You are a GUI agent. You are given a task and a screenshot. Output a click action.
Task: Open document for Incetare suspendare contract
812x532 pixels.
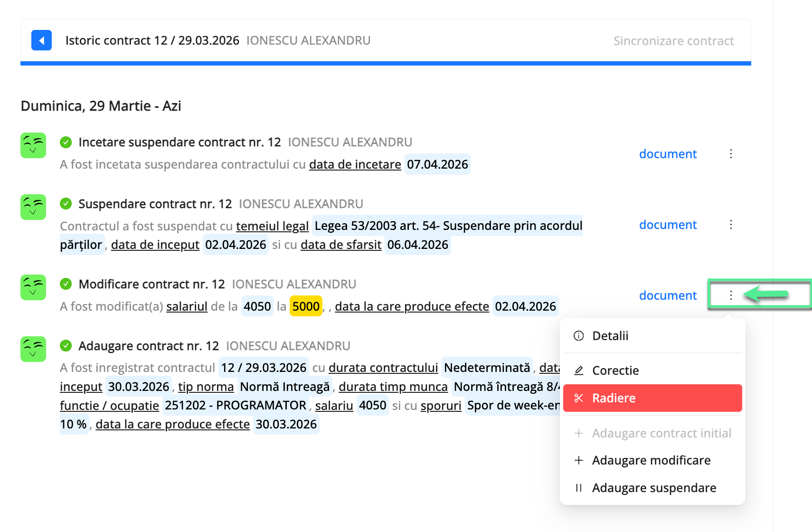pyautogui.click(x=668, y=153)
